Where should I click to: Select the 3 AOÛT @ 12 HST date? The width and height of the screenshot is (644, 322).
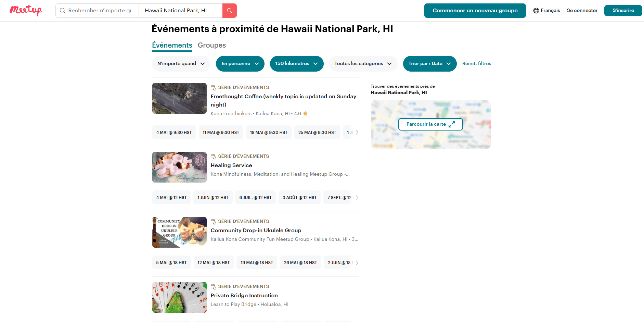click(300, 197)
